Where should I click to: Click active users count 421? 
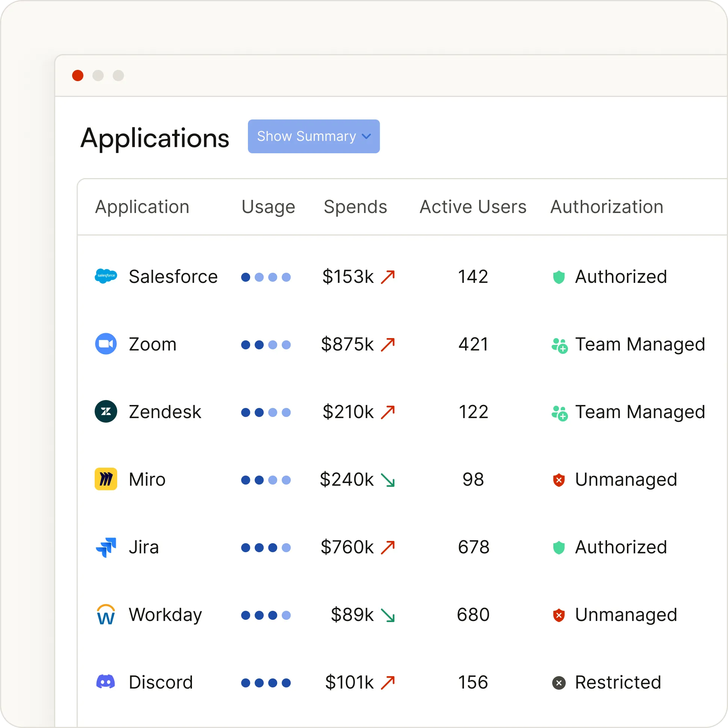(x=473, y=344)
